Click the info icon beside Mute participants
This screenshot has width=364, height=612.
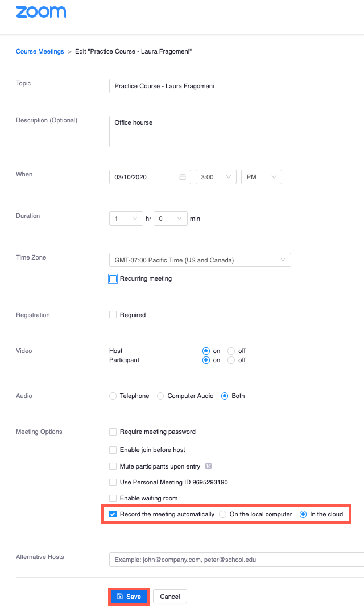tap(209, 466)
